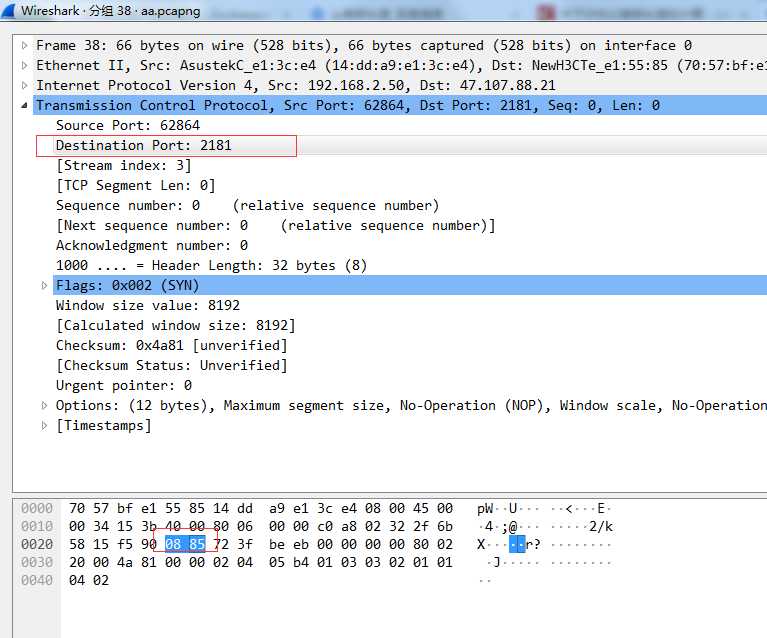
Task: Expand the Internet Protocol Version 4 row
Action: point(24,85)
